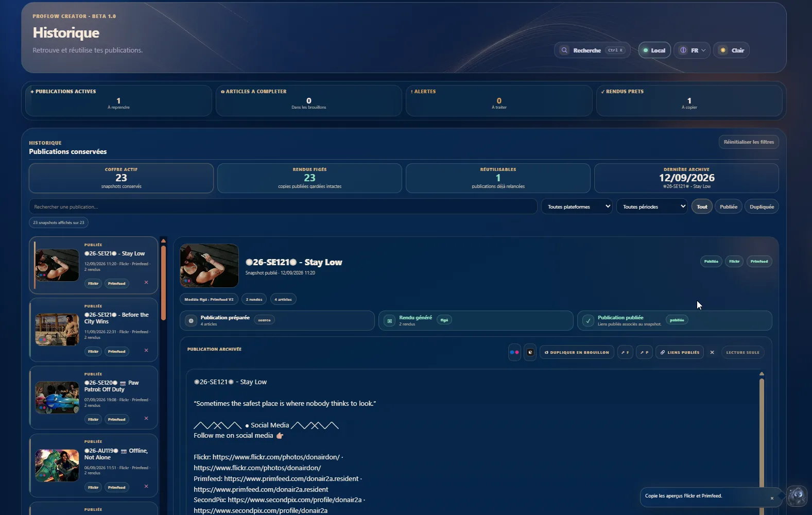Select the Publication publiée step
The image size is (812, 515).
675,320
